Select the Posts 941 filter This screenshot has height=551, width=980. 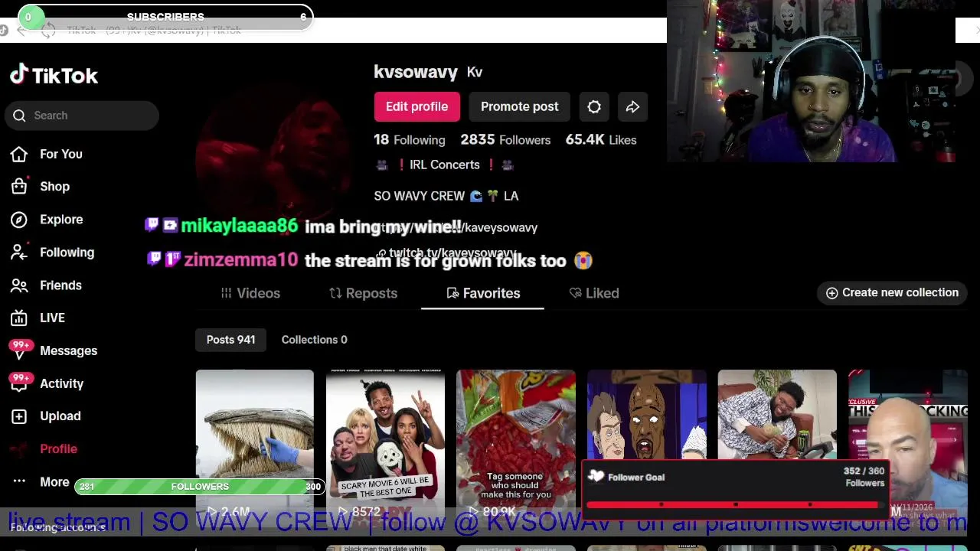(230, 340)
